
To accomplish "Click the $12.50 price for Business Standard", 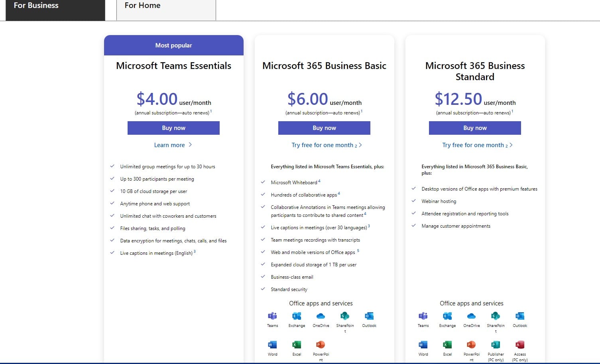I will coord(458,99).
